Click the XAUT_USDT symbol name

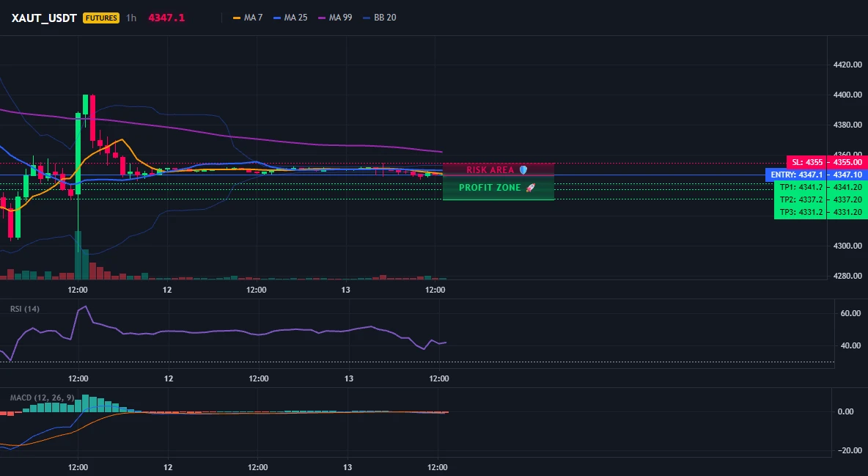coord(44,18)
